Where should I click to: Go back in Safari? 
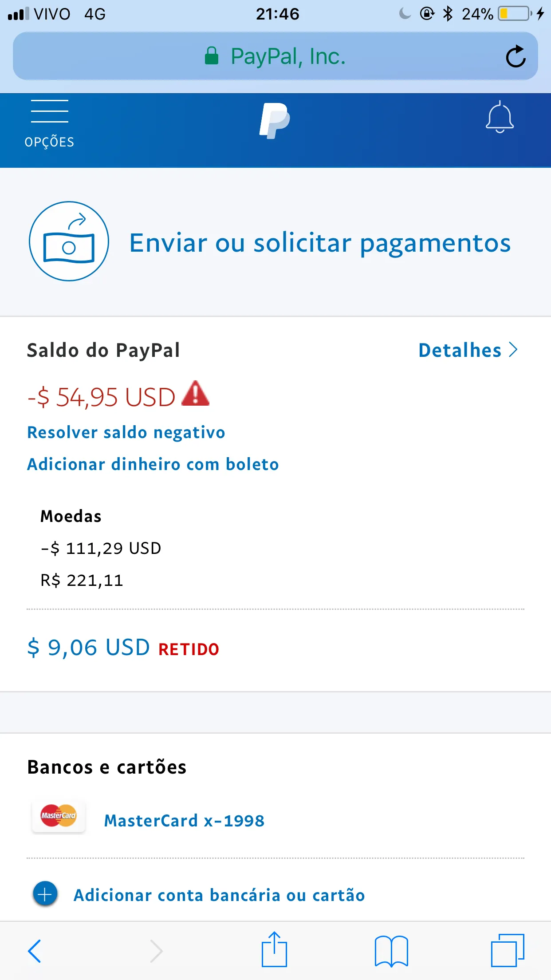pos(35,951)
